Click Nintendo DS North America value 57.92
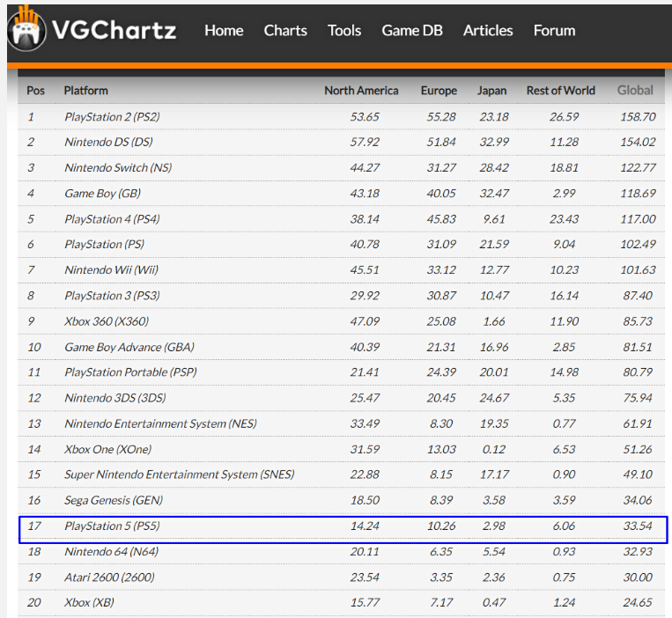Image resolution: width=672 pixels, height=618 pixels. [365, 143]
